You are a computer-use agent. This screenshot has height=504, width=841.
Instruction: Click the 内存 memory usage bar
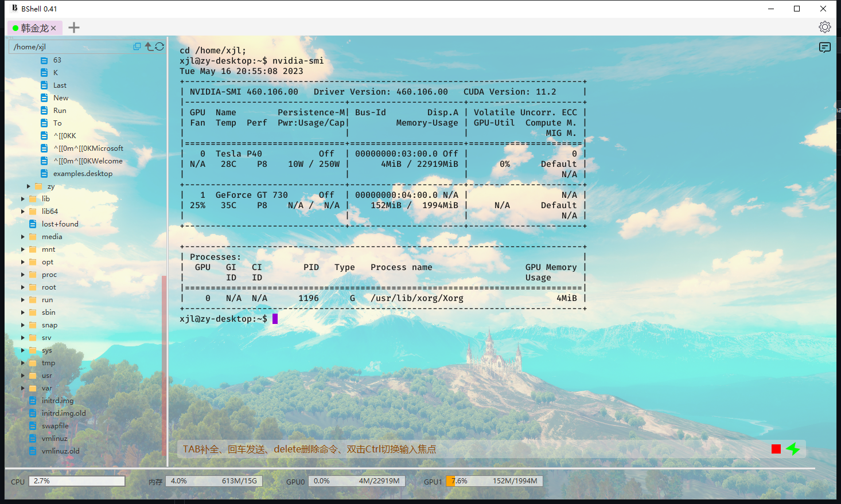213,481
